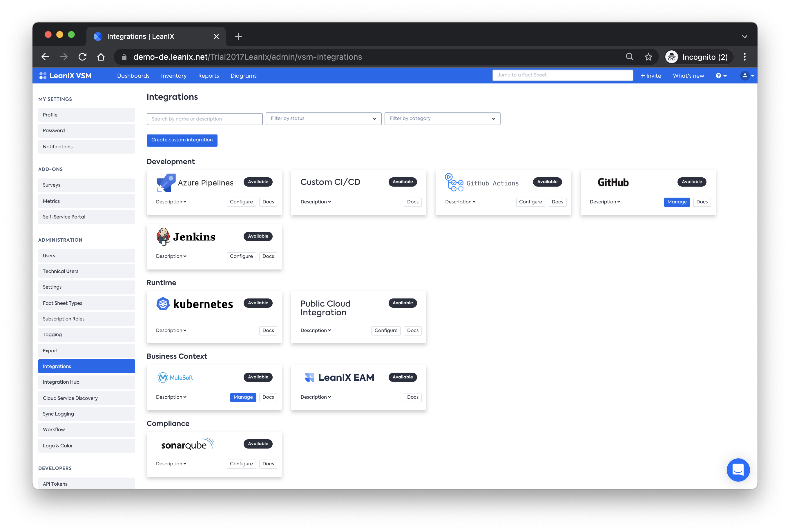Open the browser three-dot menu

[x=744, y=57]
